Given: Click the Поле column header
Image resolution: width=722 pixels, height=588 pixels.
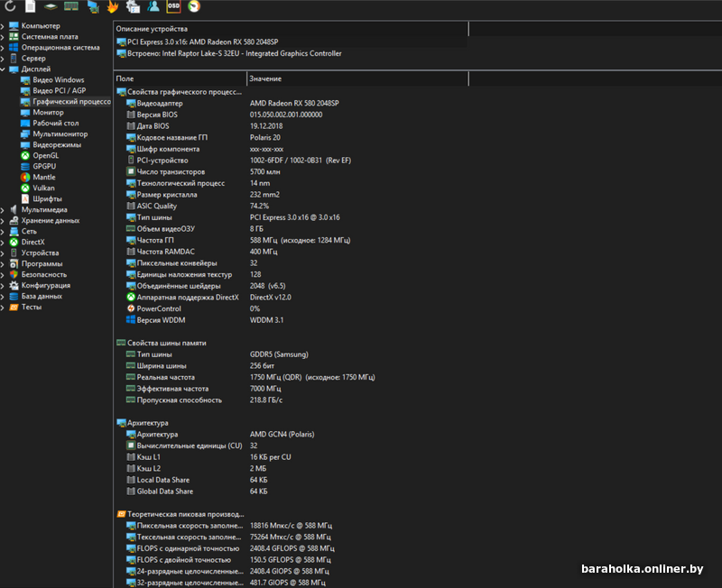Looking at the screenshot, I should (x=180, y=78).
